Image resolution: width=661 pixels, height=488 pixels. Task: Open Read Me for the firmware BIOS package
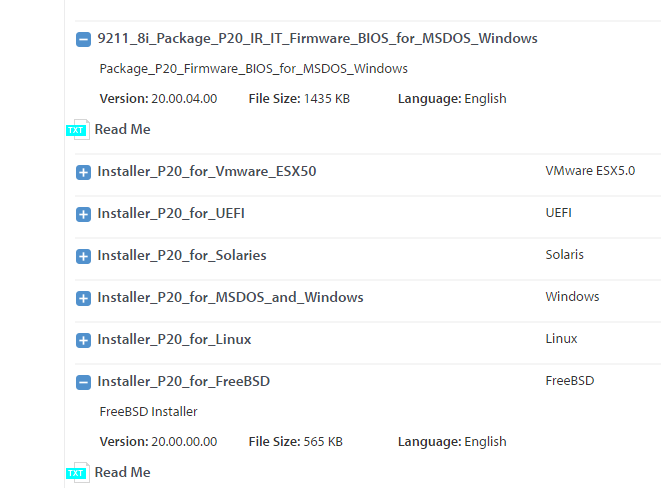coord(122,129)
